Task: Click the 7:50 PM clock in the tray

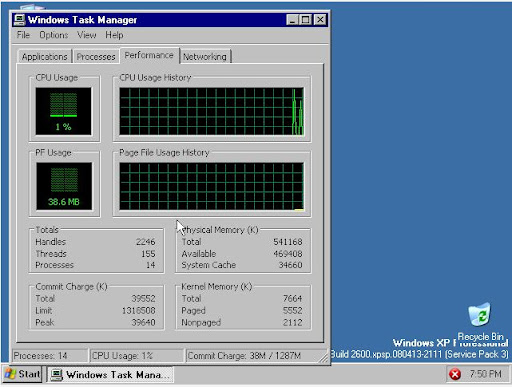Action: (485, 374)
